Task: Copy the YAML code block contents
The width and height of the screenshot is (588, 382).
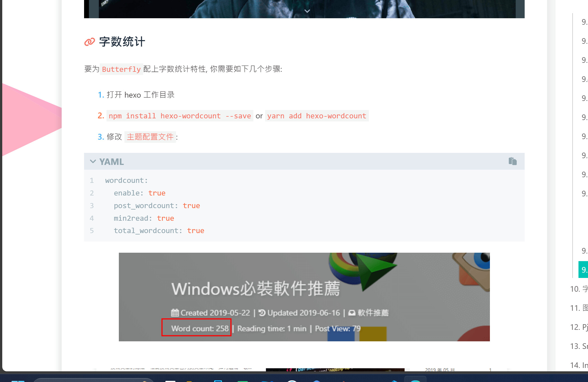Action: point(513,161)
